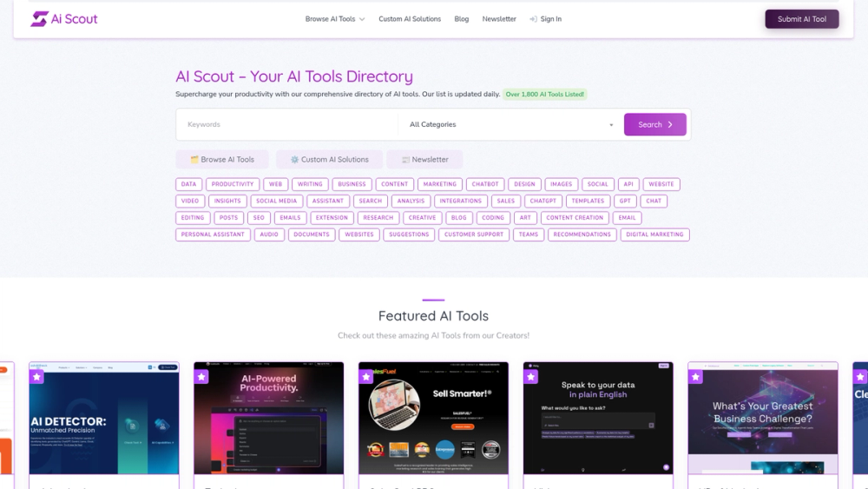
Task: Open the Speak to your data thumbnail
Action: 598,419
